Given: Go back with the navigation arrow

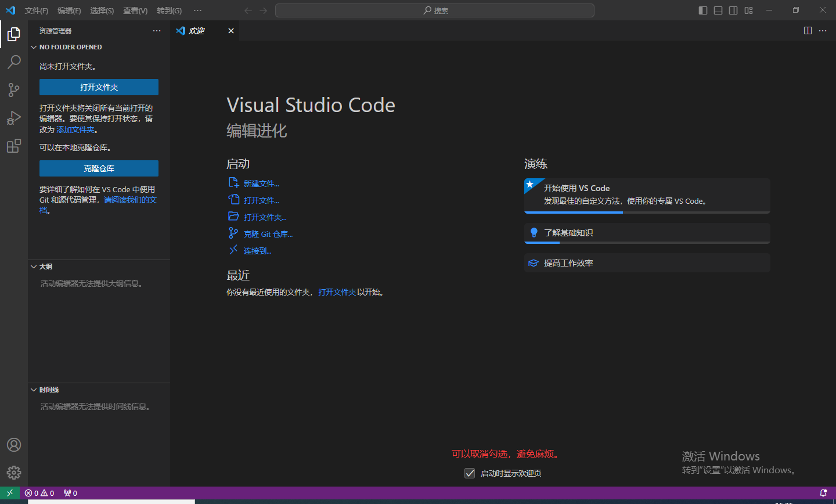Looking at the screenshot, I should pyautogui.click(x=248, y=10).
